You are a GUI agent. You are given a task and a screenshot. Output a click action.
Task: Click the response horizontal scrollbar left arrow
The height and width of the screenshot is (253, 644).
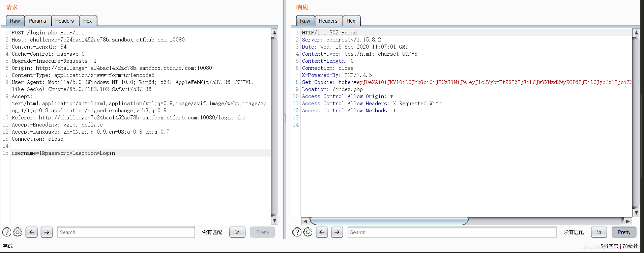tap(305, 221)
